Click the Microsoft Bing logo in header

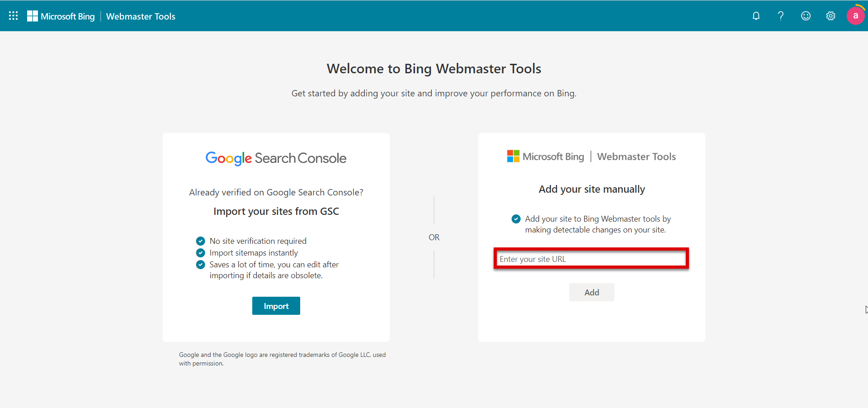pyautogui.click(x=61, y=16)
